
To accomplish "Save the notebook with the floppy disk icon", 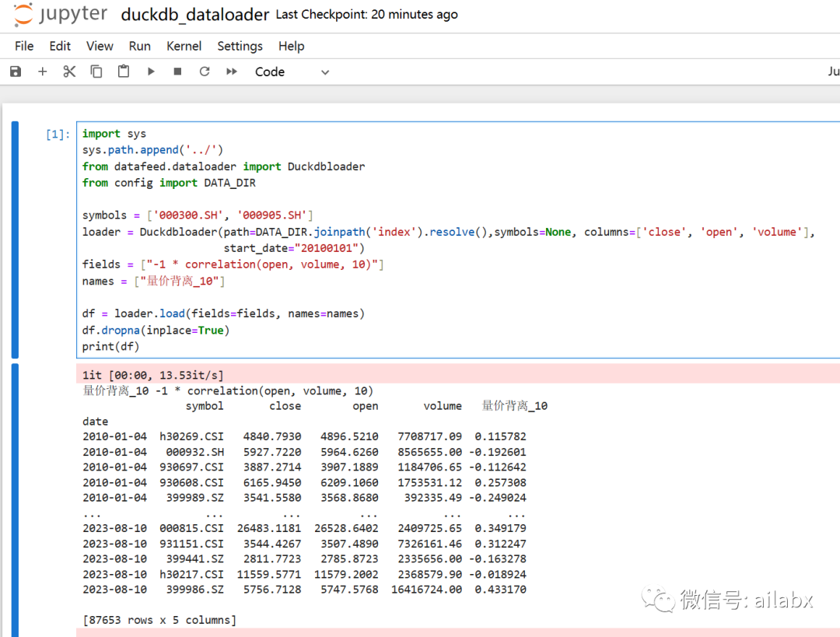I will tap(16, 72).
